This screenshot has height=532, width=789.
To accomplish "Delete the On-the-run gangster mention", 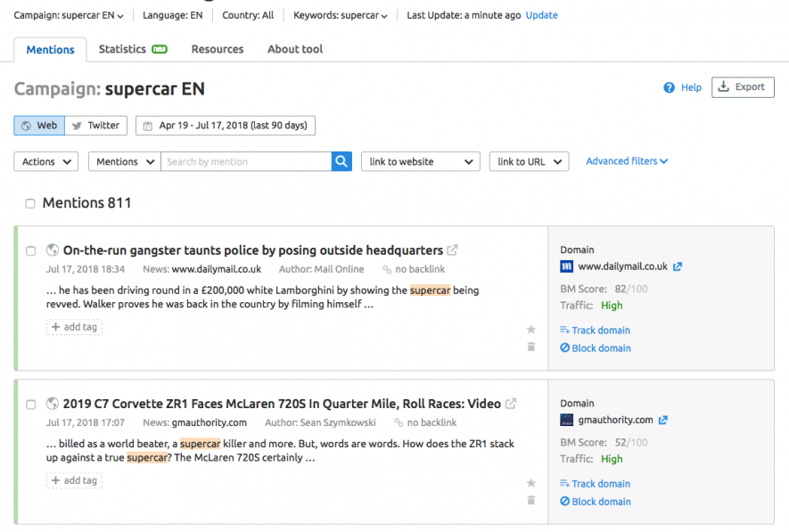I will point(530,347).
